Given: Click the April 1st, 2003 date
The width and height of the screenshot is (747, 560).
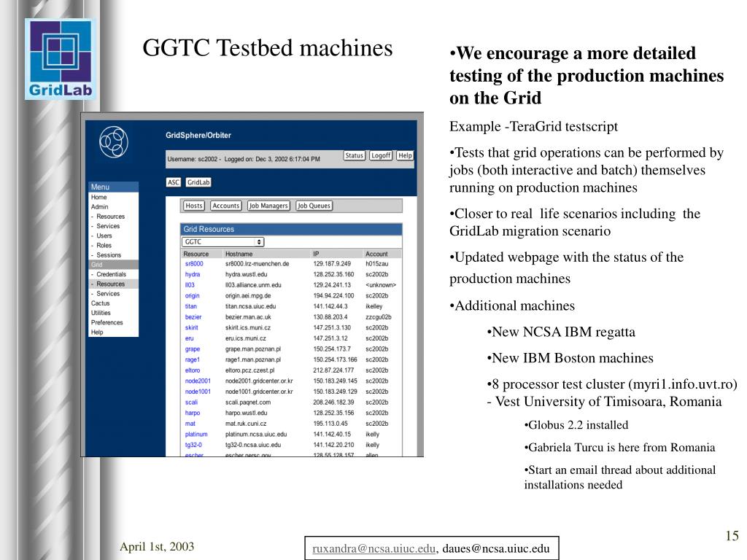Looking at the screenshot, I should point(157,546).
